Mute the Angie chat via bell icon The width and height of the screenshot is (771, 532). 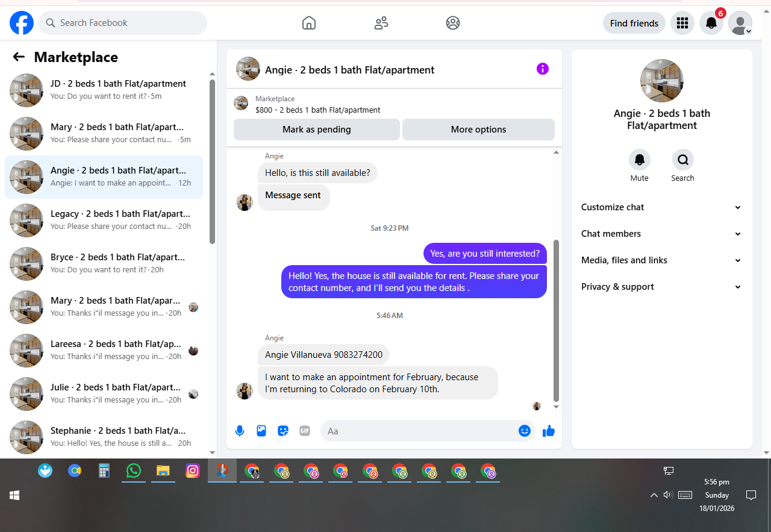point(640,160)
